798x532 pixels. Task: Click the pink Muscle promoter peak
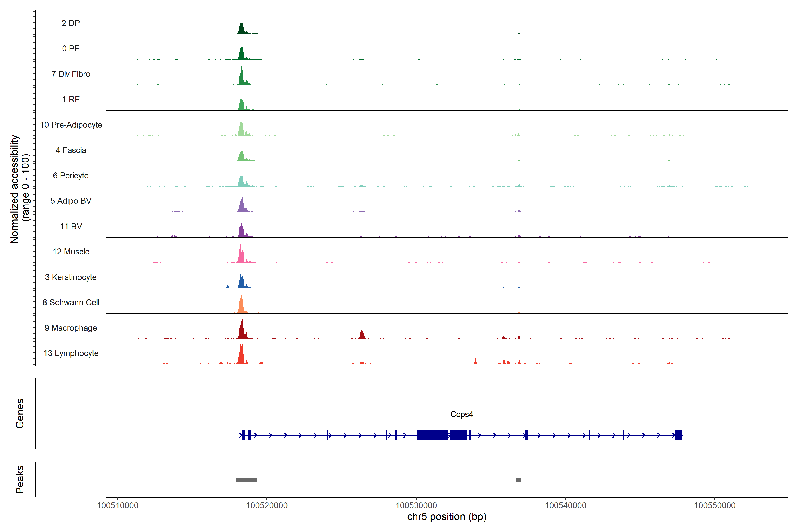pos(241,256)
